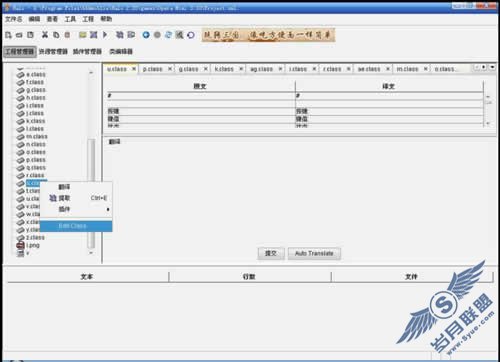
Task: Click the gray circle icon in toolbar
Action: 157,35
